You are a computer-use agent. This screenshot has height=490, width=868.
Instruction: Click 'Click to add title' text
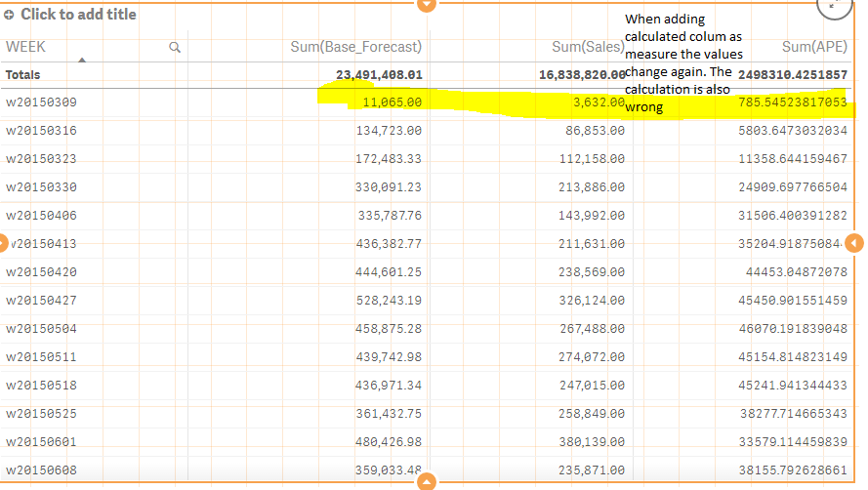78,15
